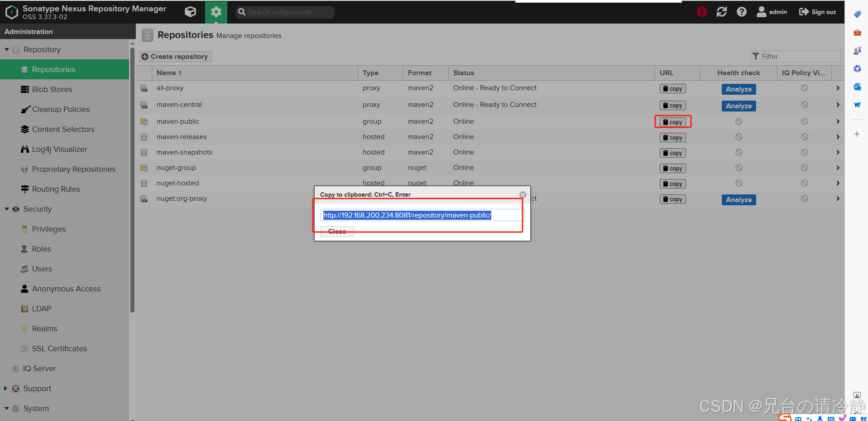Open the Administration gear icon in header
Viewport: 868px width, 421px height.
(216, 12)
